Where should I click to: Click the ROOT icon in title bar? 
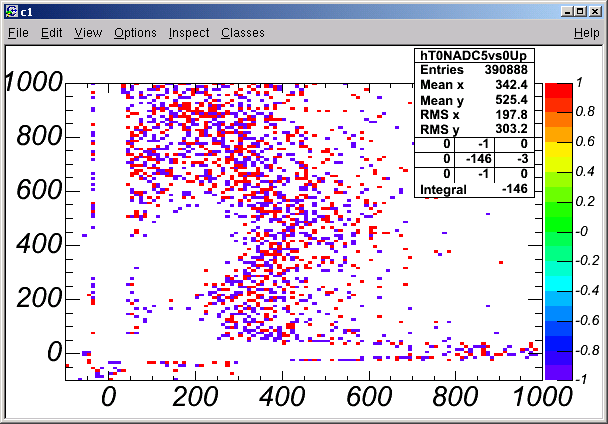tap(12, 12)
